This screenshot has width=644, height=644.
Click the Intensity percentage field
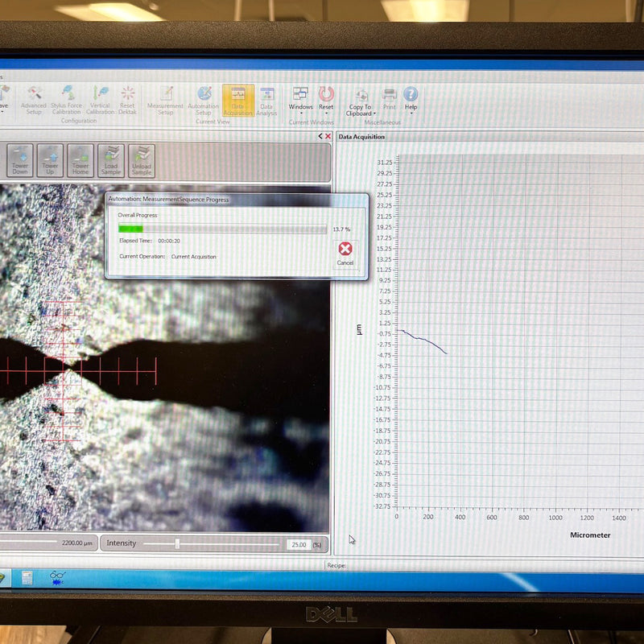(299, 545)
